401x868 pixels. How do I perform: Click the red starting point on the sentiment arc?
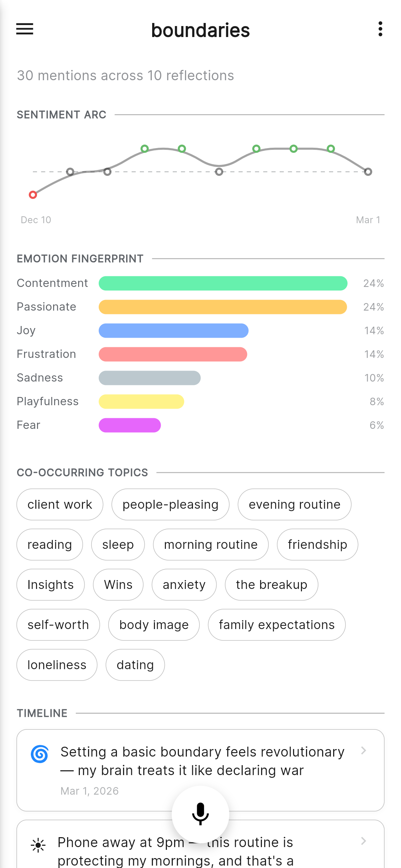33,194
